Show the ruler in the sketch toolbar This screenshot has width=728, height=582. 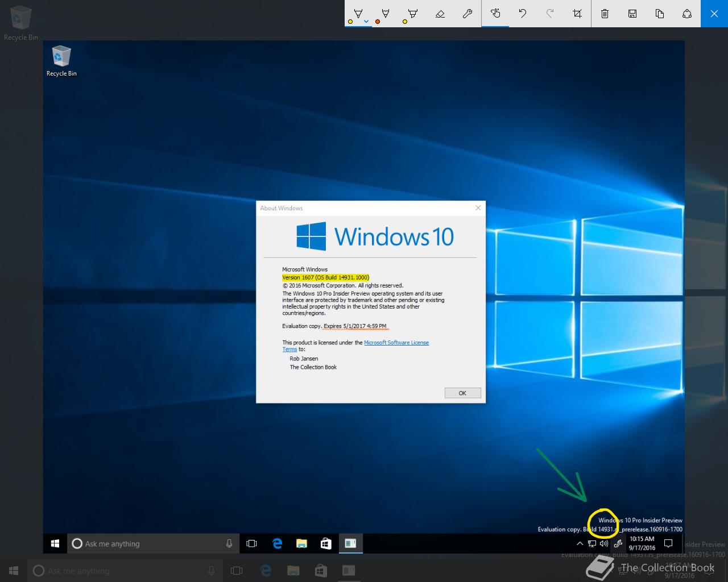467,13
